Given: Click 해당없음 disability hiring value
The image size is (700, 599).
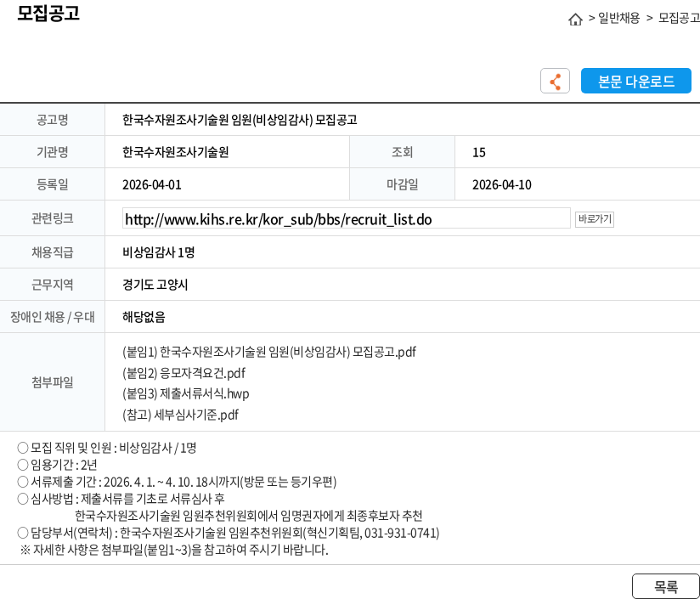Looking at the screenshot, I should click(144, 317).
